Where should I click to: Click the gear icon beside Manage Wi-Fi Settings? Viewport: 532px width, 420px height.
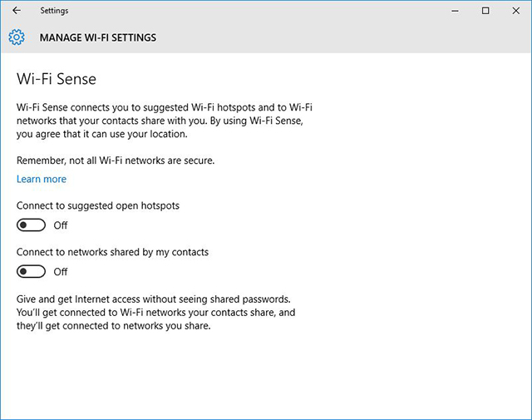pos(17,37)
